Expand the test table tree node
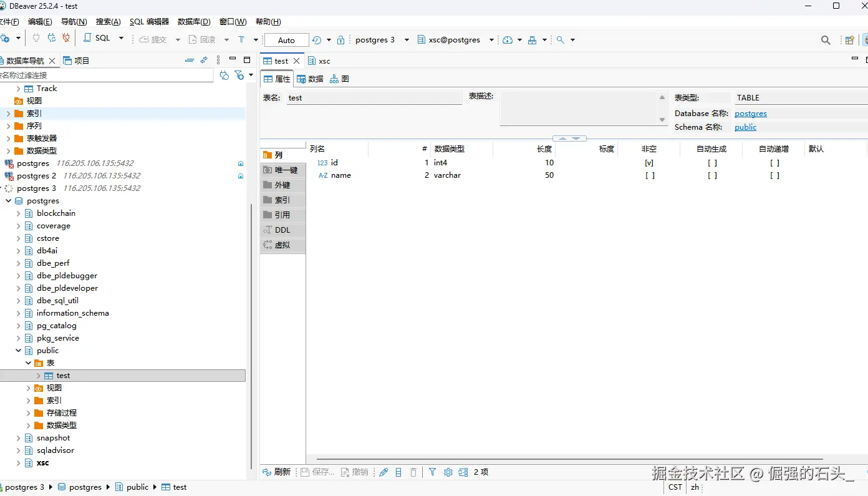Screen dimensions: 868x496 click(39, 376)
